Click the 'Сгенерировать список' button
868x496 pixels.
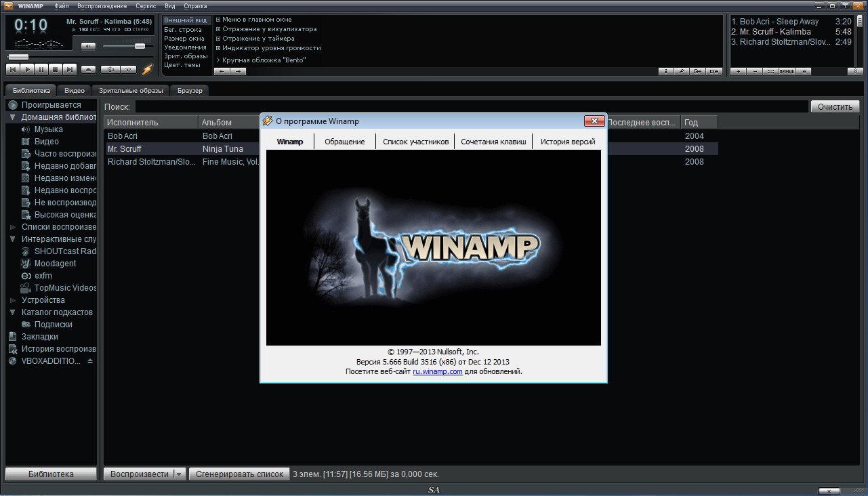tap(239, 474)
